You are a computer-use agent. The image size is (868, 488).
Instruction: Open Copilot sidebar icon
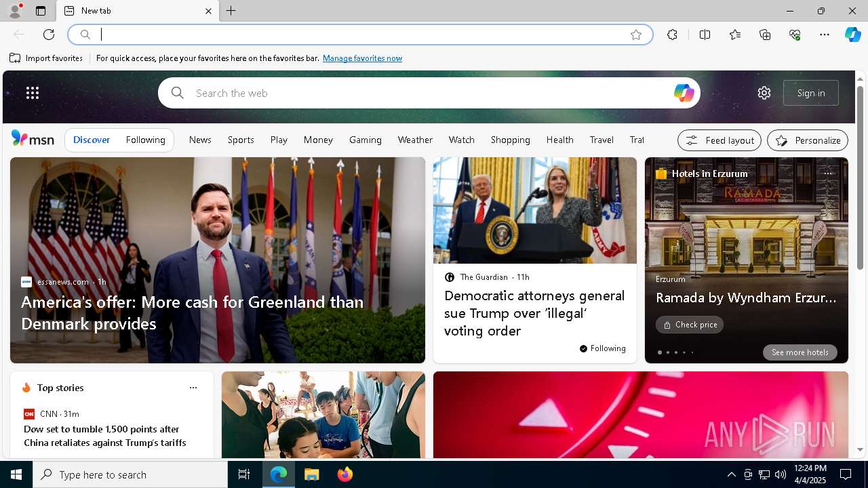pos(853,35)
